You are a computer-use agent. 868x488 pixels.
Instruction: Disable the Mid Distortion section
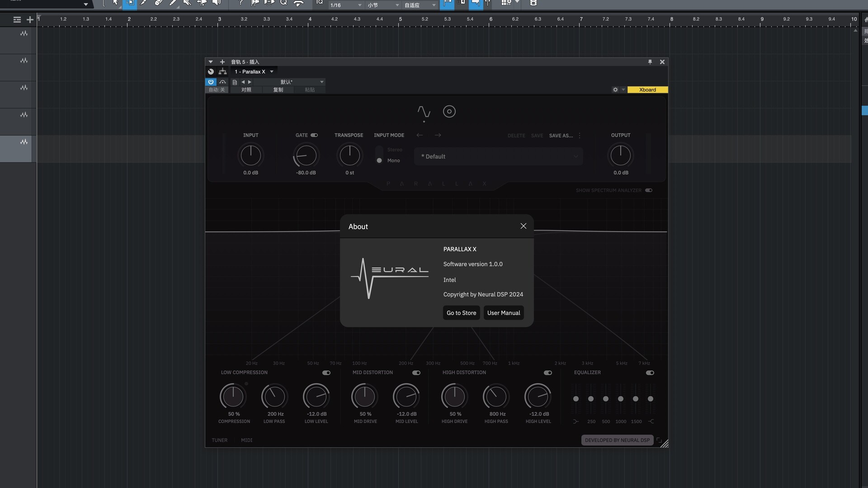pyautogui.click(x=416, y=373)
